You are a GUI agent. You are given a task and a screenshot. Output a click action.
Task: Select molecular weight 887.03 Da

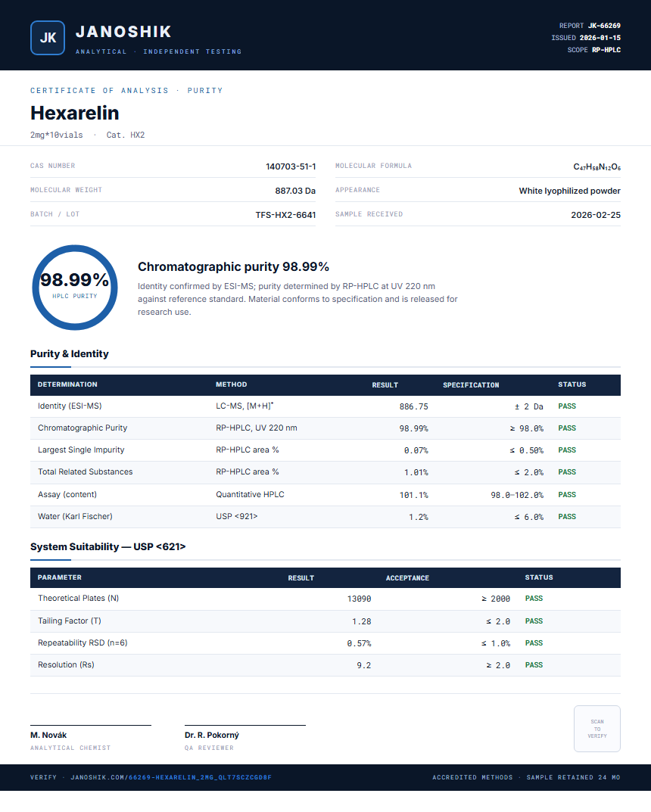point(295,191)
